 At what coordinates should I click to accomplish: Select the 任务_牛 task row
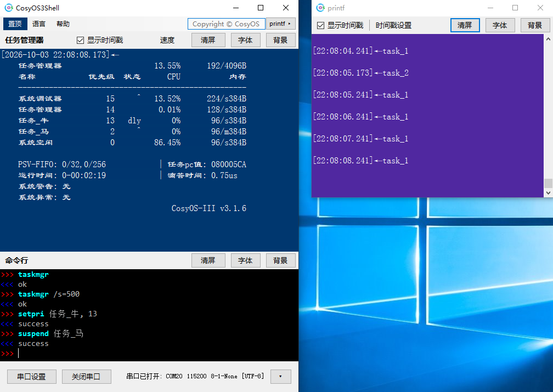tap(132, 121)
